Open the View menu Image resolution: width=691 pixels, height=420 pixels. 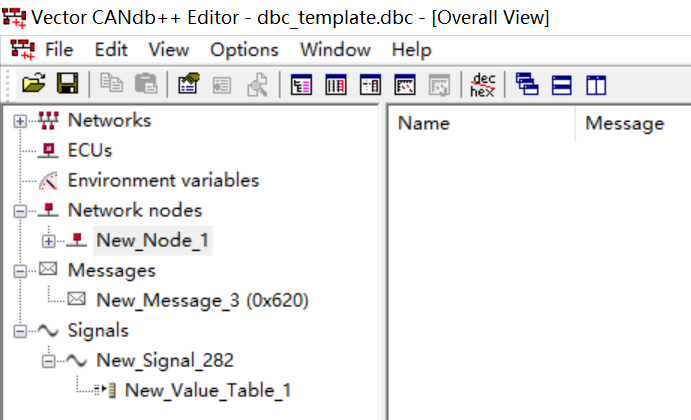169,49
